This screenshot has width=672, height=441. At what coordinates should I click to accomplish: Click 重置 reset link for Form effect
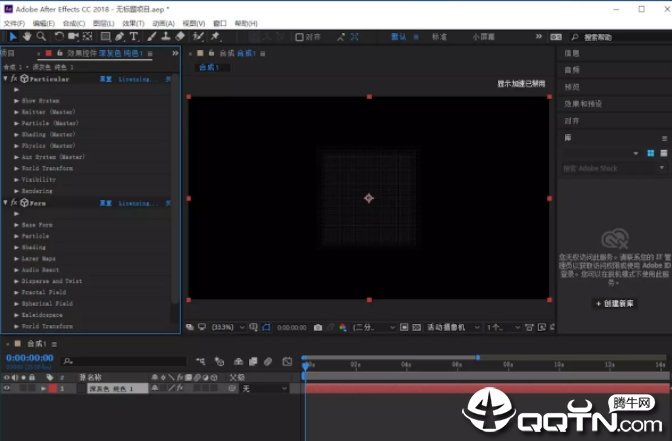[104, 203]
